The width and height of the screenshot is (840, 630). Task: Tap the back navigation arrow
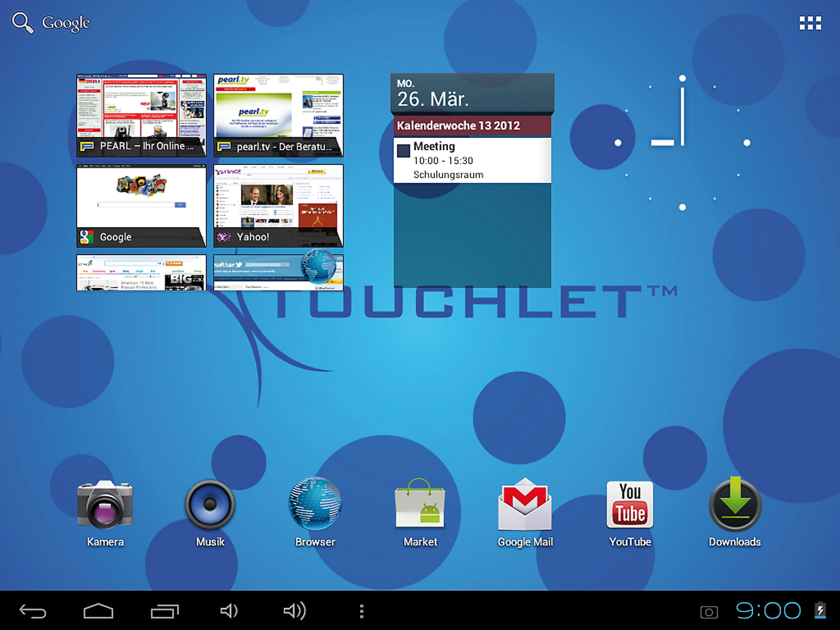point(33,611)
